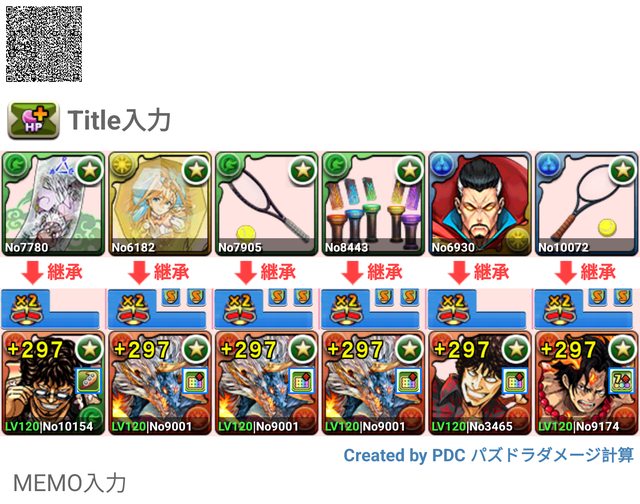Click the QR code image
Image resolution: width=640 pixels, height=504 pixels.
point(44,44)
